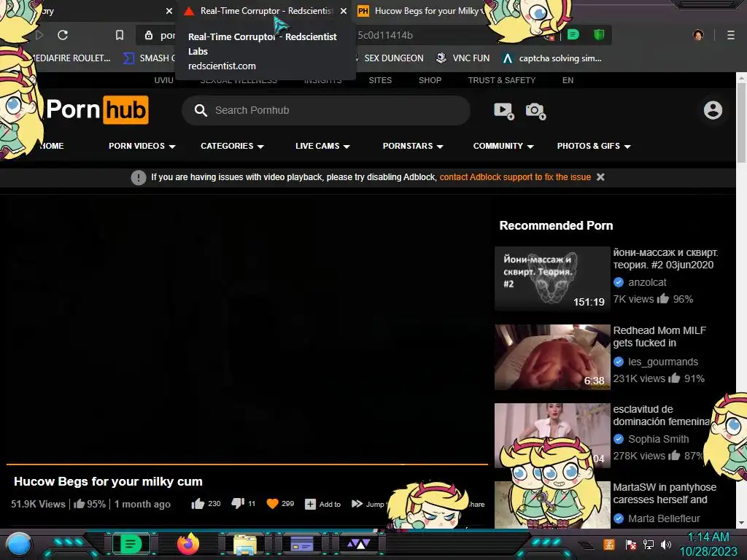Dismiss the adblock notice with the X
The image size is (747, 560).
(x=601, y=177)
